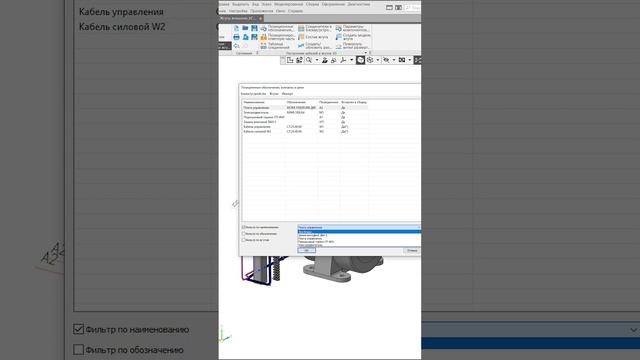
Task: Check Фильтр по обозначению in the background window
Action: click(78, 349)
